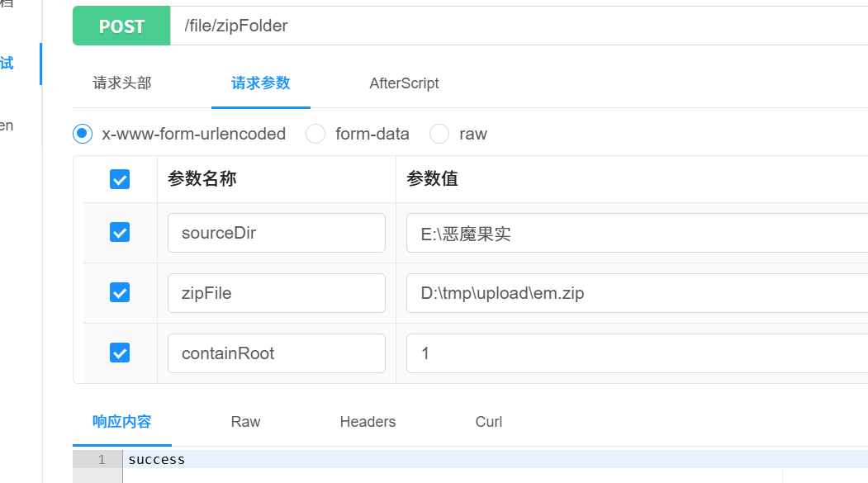Viewport: 868px width, 483px height.
Task: Edit the E:\恶魔果实 value field
Action: click(637, 233)
